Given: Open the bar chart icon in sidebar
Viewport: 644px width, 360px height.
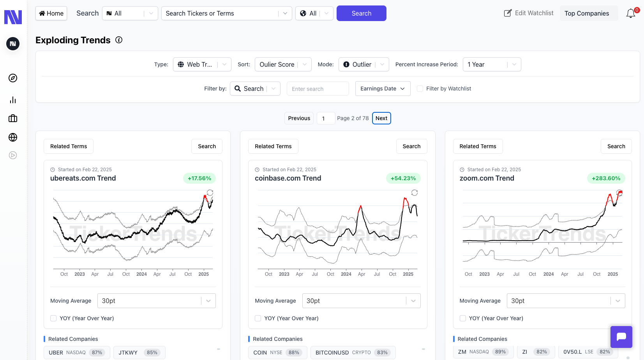Looking at the screenshot, I should [x=13, y=100].
